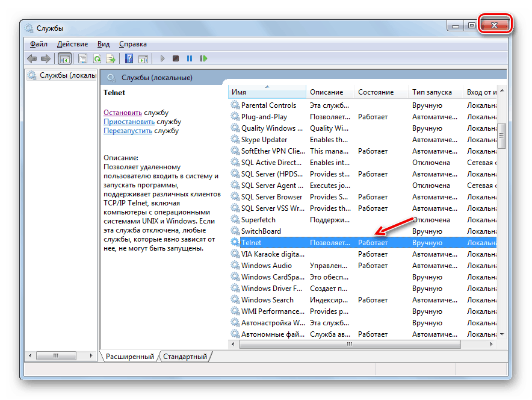Toggle the action pane visibility via toolbar
The height and width of the screenshot is (400, 532).
pyautogui.click(x=144, y=58)
